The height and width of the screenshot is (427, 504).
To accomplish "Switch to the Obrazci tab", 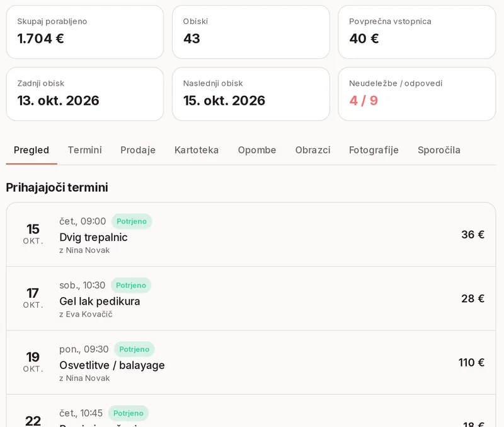I will (312, 150).
